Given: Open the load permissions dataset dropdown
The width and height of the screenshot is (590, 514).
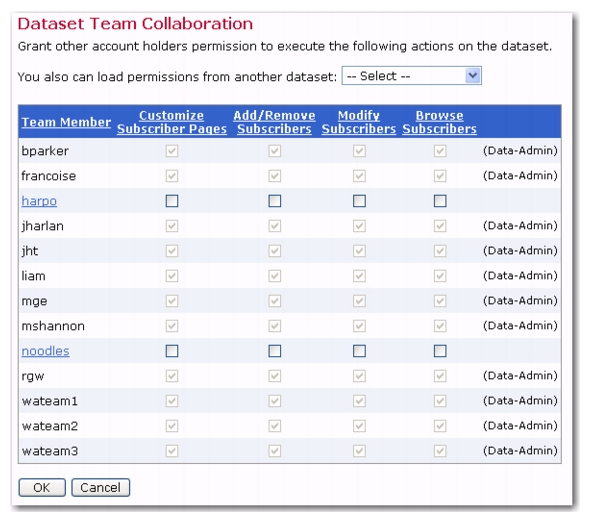Looking at the screenshot, I should pos(411,76).
